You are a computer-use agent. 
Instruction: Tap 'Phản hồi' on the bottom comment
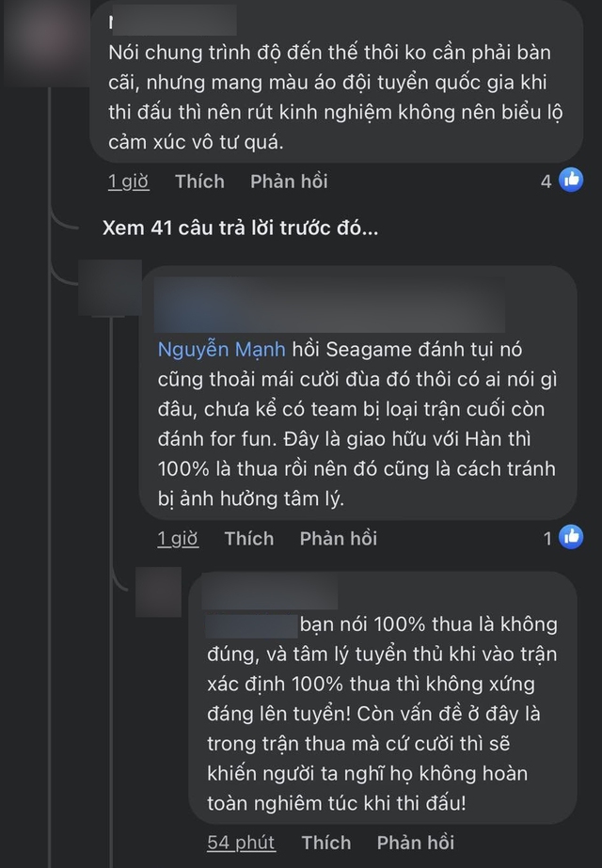415,842
